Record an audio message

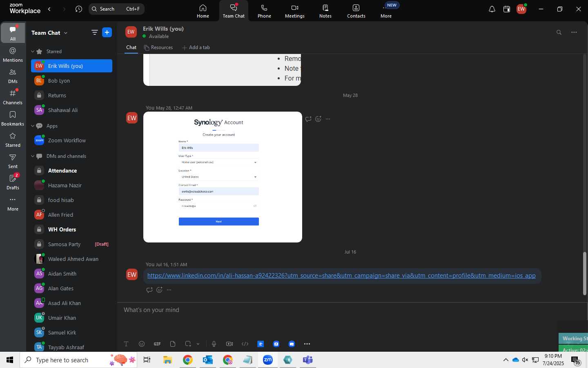tap(214, 344)
